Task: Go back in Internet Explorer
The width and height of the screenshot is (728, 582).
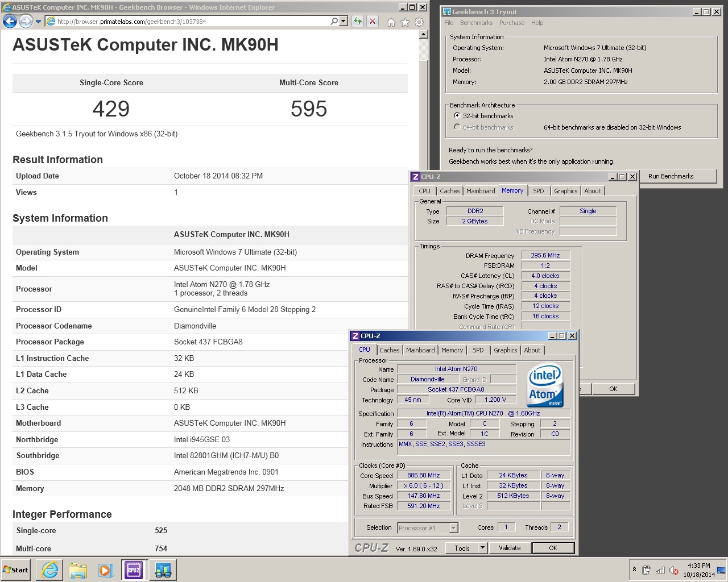Action: coord(10,21)
